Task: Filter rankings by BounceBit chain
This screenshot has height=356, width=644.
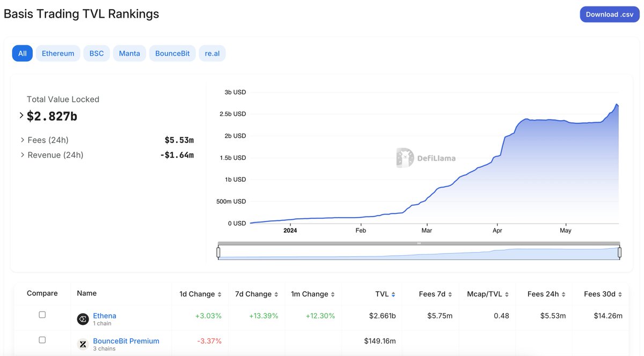Action: 172,53
